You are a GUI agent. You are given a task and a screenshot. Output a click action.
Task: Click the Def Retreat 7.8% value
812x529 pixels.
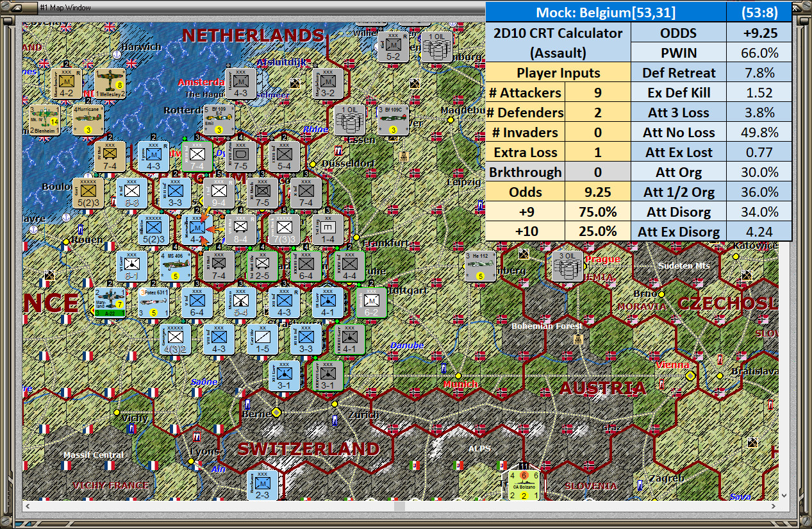pyautogui.click(x=759, y=72)
